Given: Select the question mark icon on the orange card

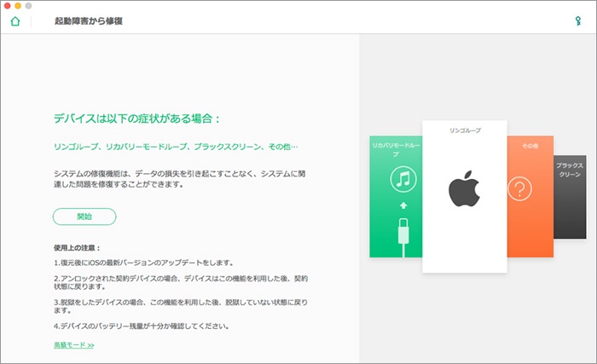Looking at the screenshot, I should pyautogui.click(x=519, y=189).
